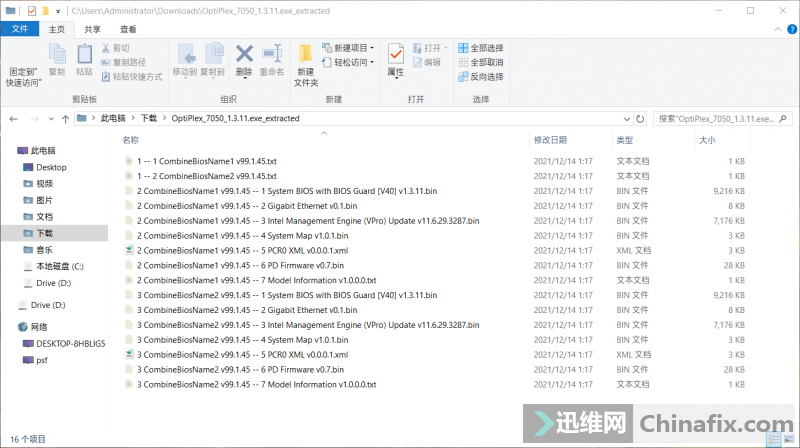
Task: Select 网络 in the navigation pane
Action: pos(39,327)
